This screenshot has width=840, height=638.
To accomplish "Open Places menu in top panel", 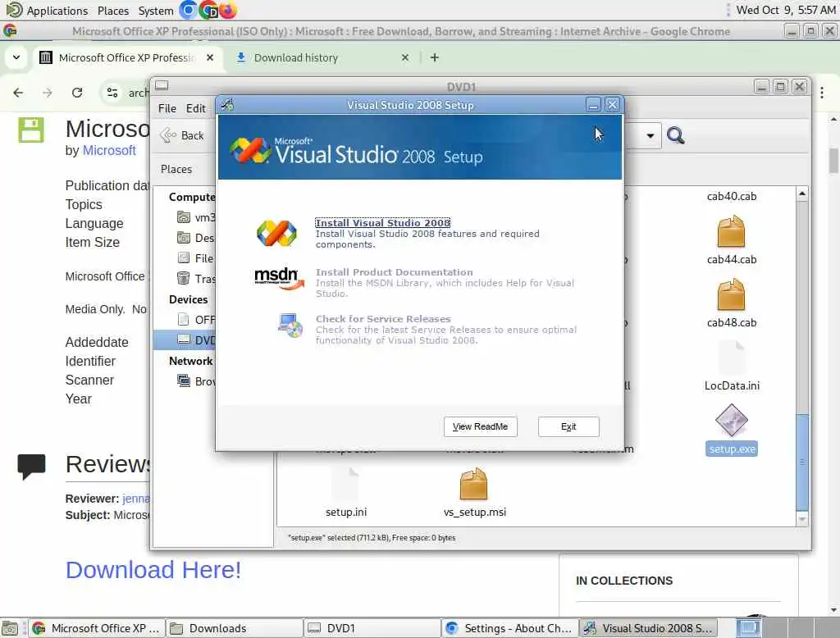I will (x=113, y=10).
